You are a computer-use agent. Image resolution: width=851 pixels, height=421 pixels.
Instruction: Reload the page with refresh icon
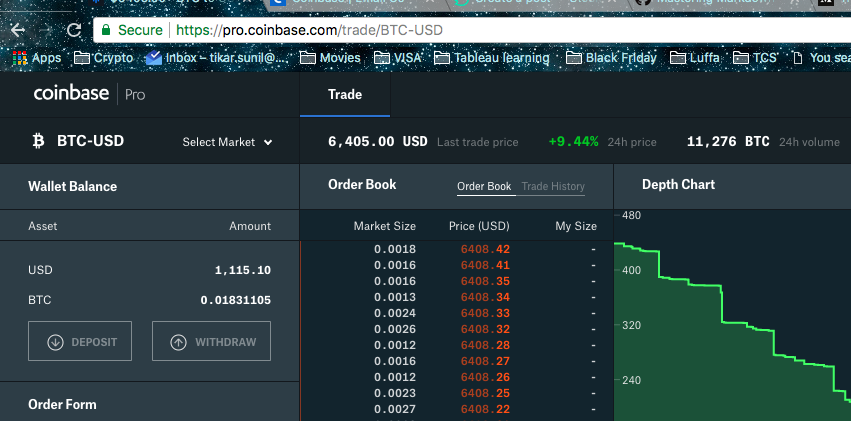tap(74, 30)
